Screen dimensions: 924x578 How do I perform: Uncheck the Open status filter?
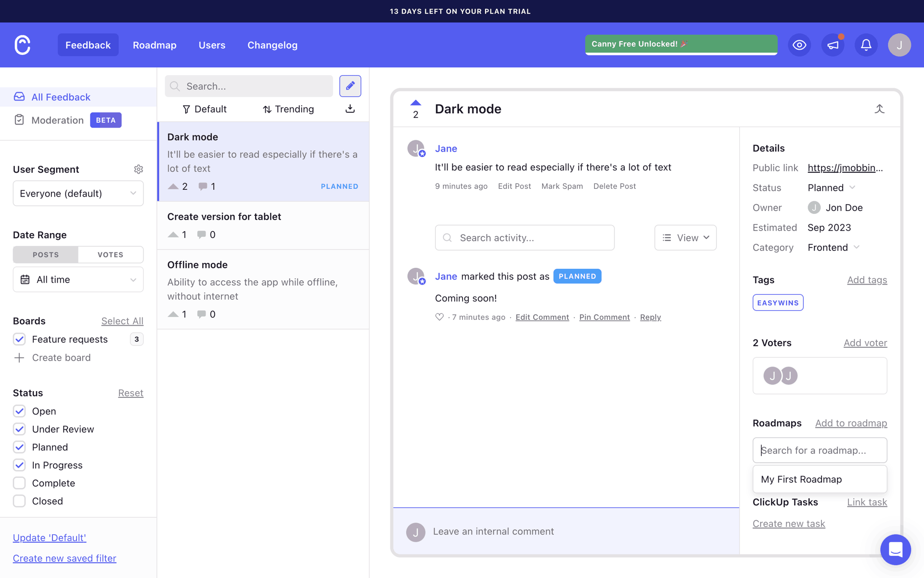(x=19, y=411)
